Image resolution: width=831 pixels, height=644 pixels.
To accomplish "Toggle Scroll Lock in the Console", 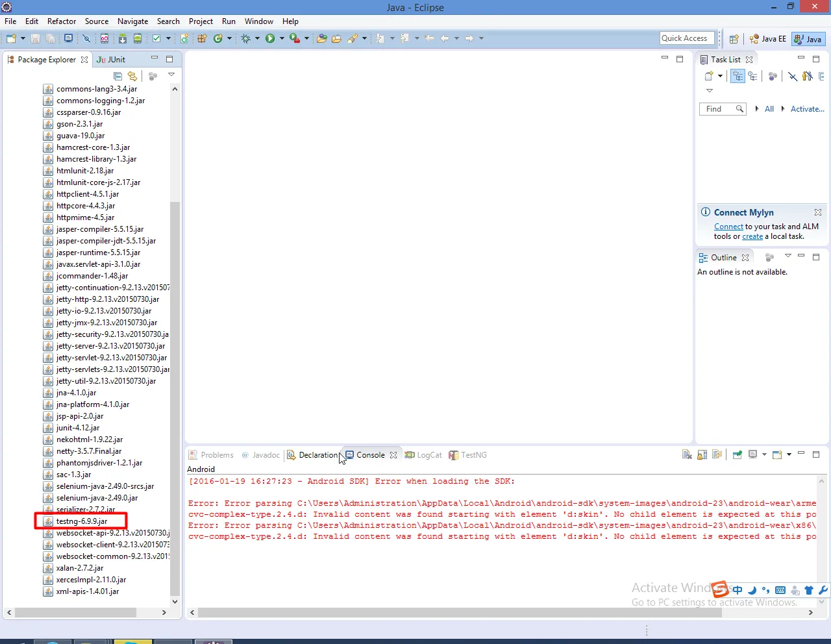I will click(702, 454).
